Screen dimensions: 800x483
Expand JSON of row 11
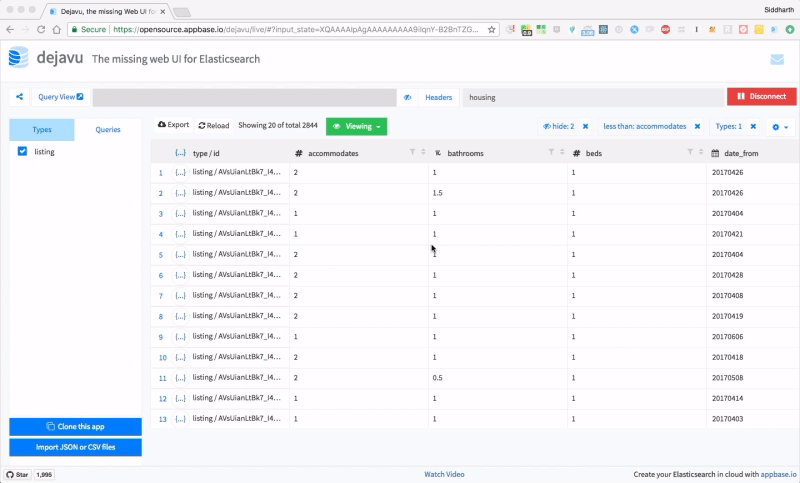(x=180, y=378)
